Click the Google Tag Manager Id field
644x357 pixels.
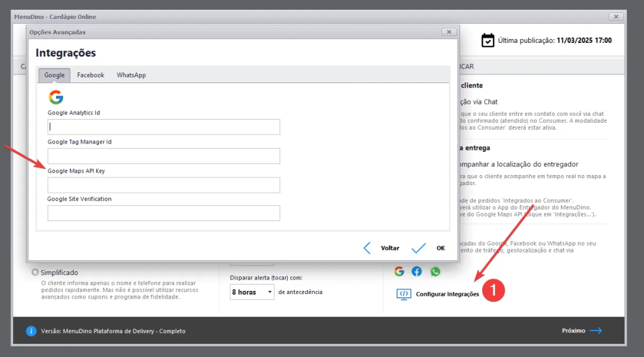(164, 156)
